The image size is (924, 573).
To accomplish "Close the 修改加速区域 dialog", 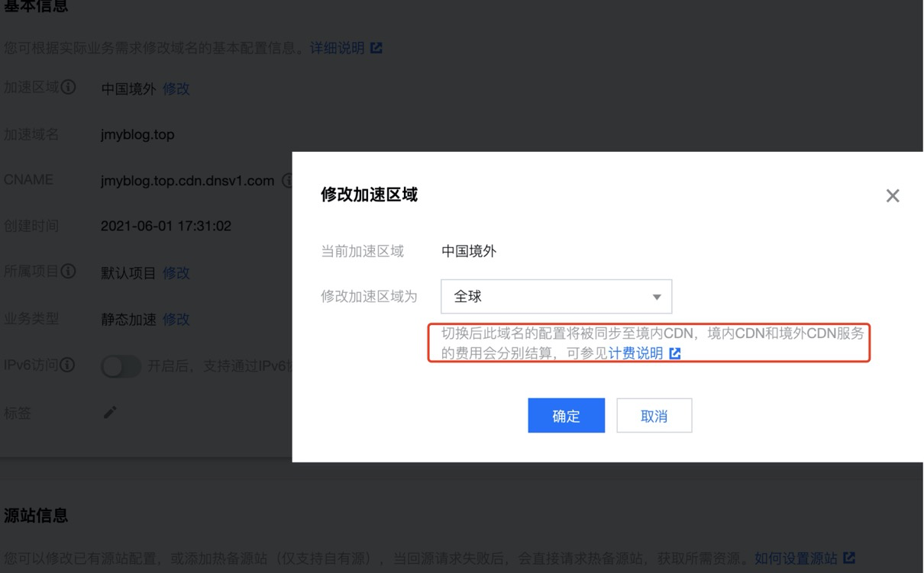I will click(892, 196).
